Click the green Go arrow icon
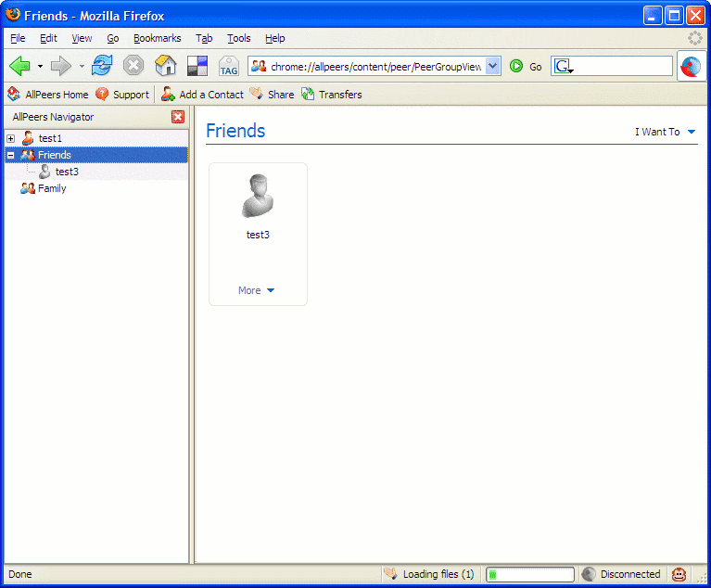Viewport: 711px width, 588px height. [516, 66]
